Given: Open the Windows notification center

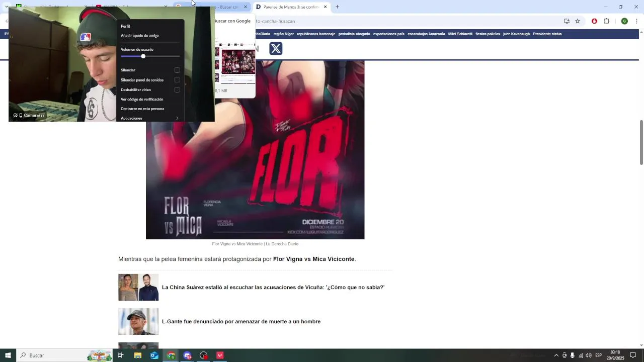Looking at the screenshot, I should pyautogui.click(x=633, y=355).
